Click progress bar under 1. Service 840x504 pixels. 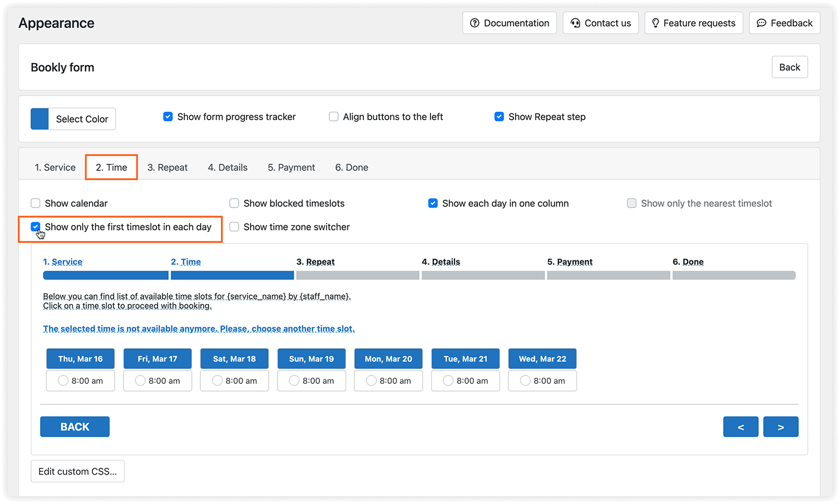(x=106, y=275)
